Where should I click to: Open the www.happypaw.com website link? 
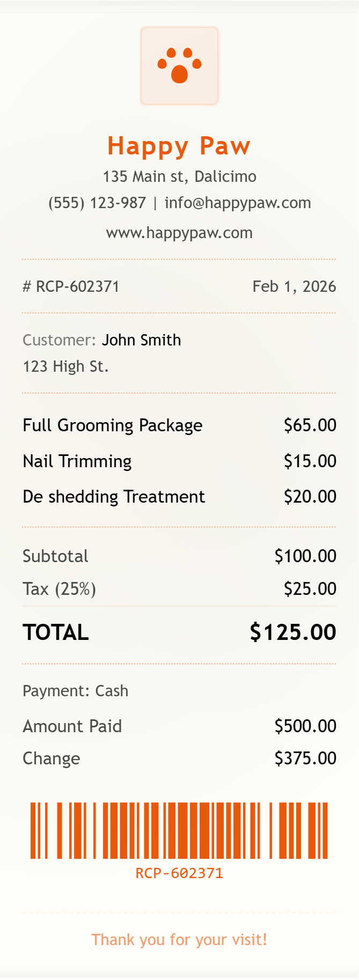(x=179, y=233)
